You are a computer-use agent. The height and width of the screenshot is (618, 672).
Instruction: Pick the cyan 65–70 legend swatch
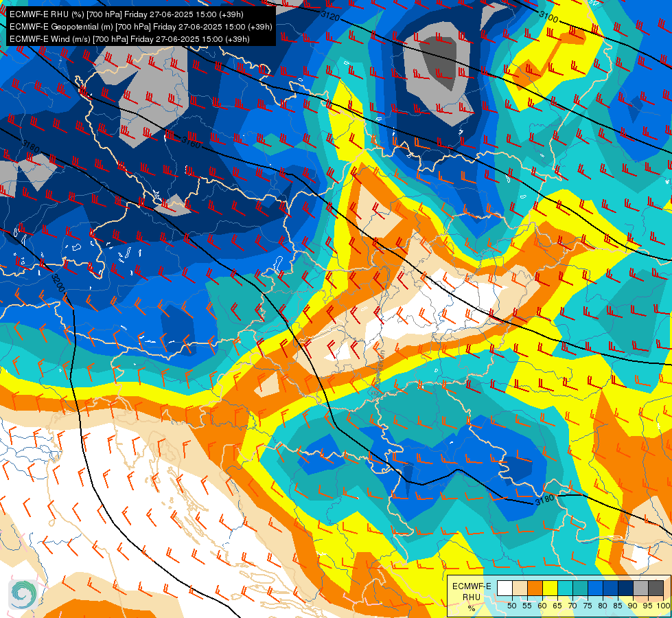click(x=566, y=588)
